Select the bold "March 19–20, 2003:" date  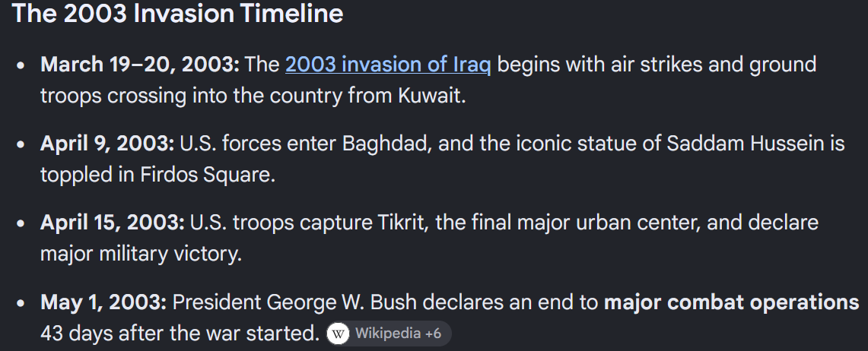coord(140,65)
